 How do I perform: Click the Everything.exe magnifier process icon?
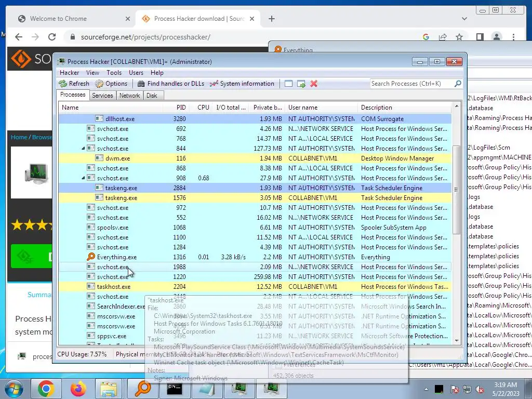90,257
